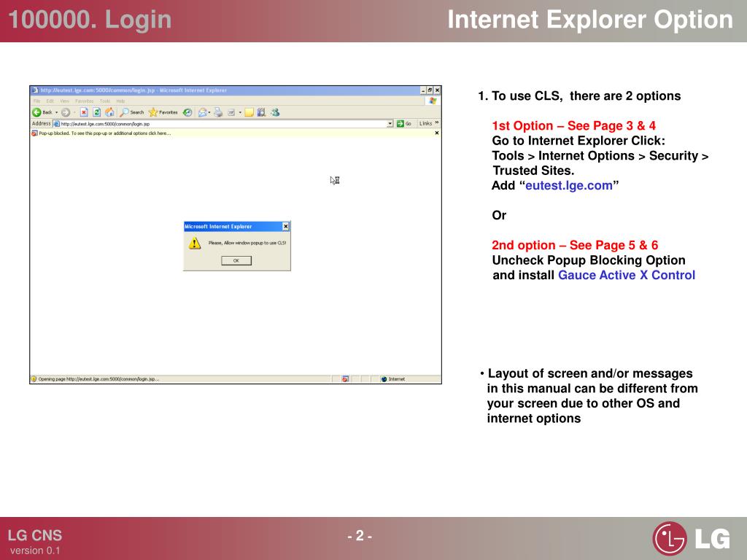Expand the Back button history dropdown arrow

coord(57,112)
